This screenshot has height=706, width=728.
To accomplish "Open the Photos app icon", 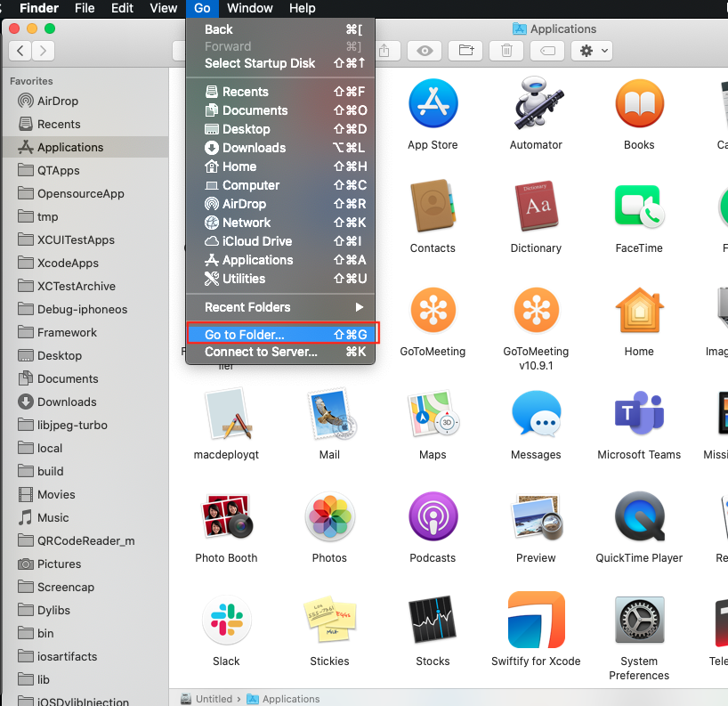I will point(330,516).
